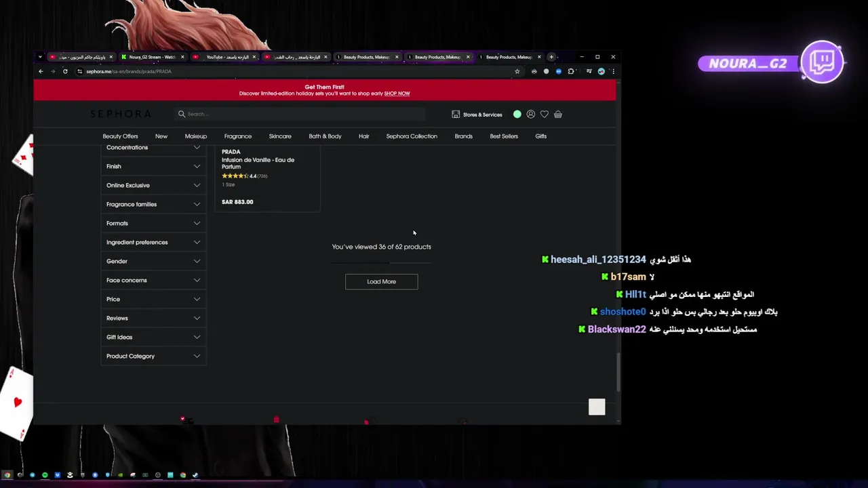Screen dimensions: 868x488
Task: Click the site info icon in address bar
Action: point(79,71)
